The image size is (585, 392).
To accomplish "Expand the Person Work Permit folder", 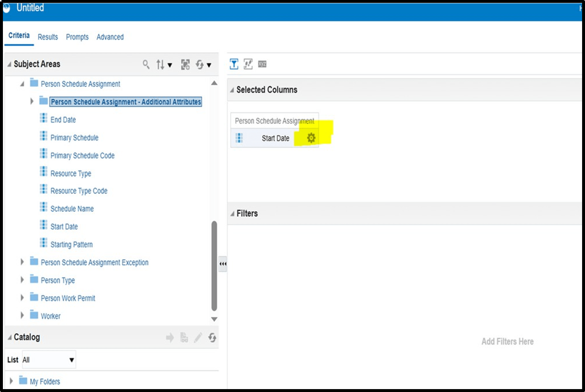I will click(x=22, y=297).
